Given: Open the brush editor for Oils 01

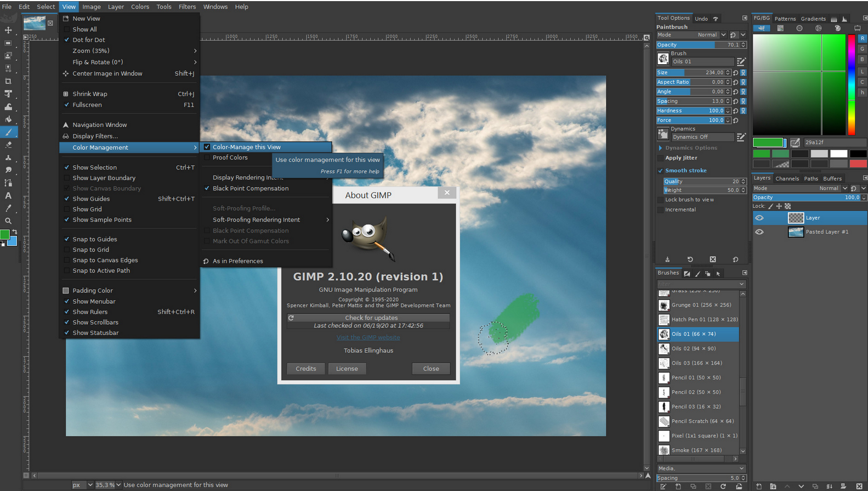Looking at the screenshot, I should tap(741, 61).
